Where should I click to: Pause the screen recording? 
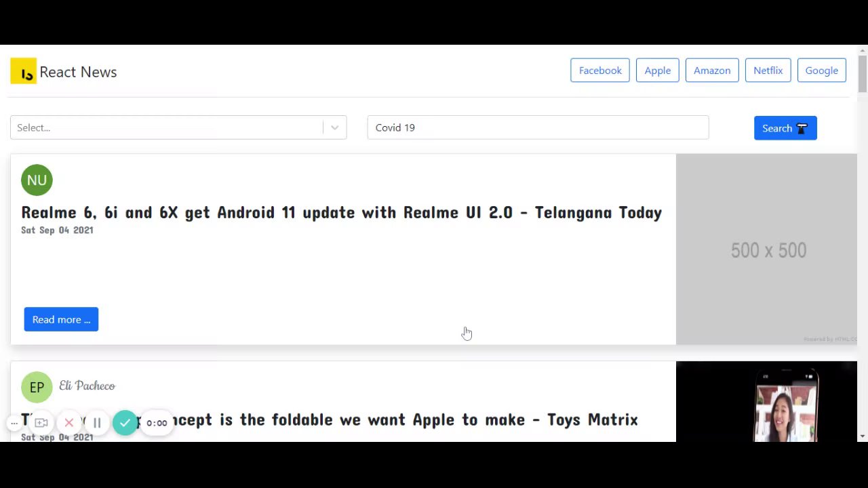coord(97,423)
